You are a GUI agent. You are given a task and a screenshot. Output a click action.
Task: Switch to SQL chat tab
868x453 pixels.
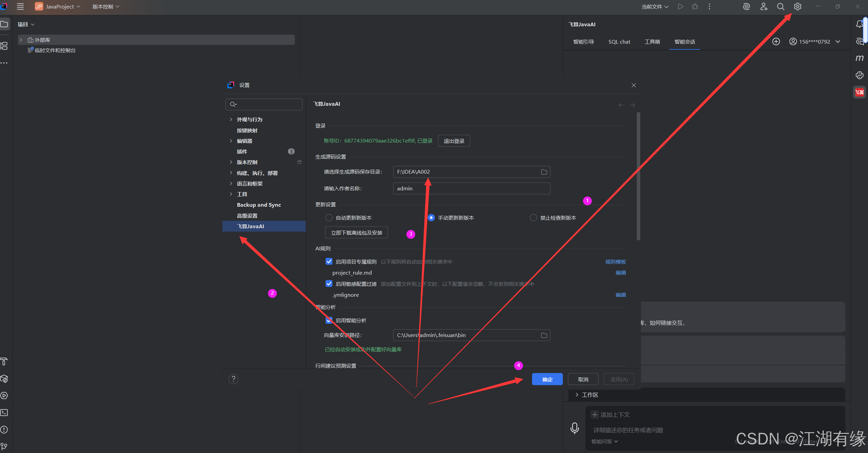619,42
